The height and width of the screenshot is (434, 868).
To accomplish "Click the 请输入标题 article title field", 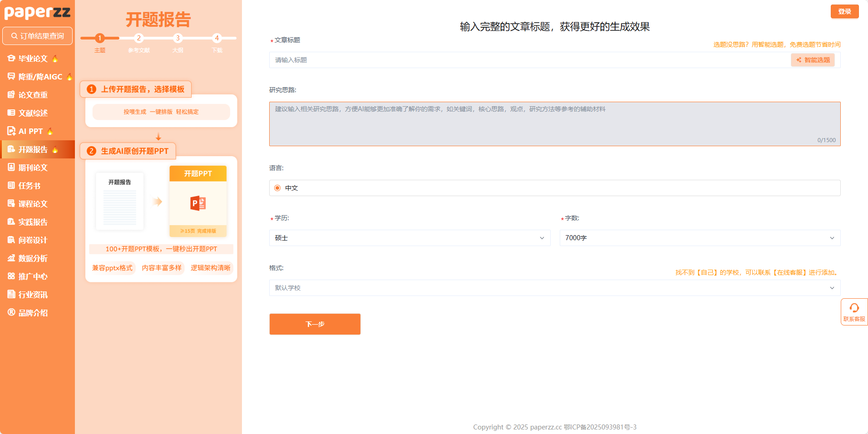I will pos(529,60).
